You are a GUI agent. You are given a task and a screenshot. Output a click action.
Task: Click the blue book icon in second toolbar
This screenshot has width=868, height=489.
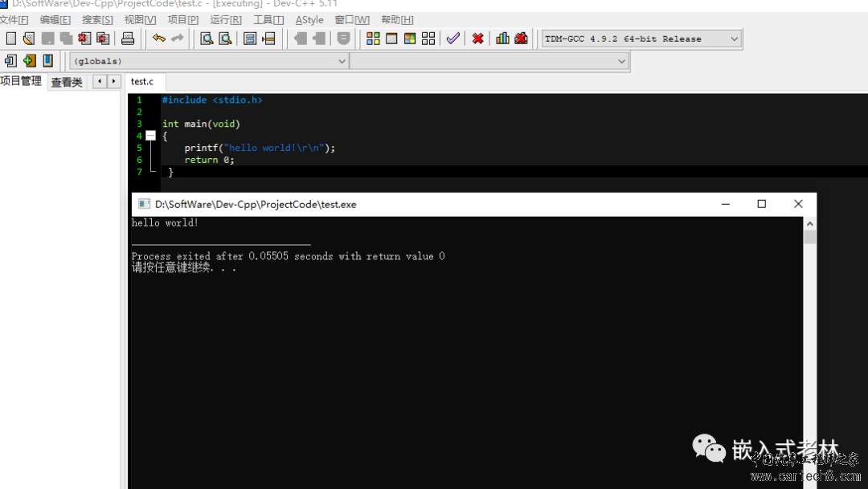[x=48, y=60]
